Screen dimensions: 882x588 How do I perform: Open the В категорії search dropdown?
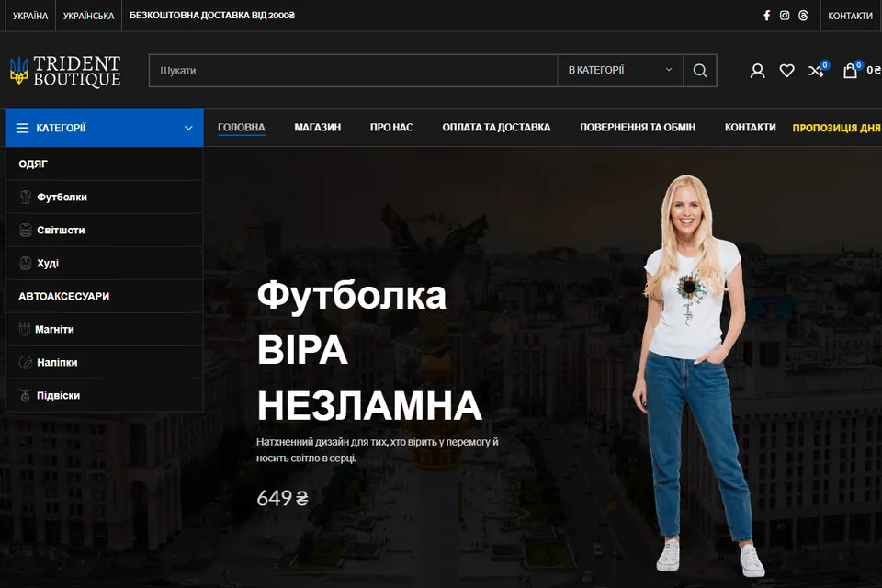pyautogui.click(x=620, y=71)
